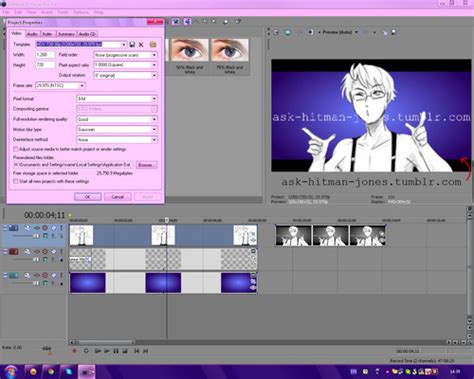474x379 pixels.
Task: Click the Width input field
Action: 45,55
